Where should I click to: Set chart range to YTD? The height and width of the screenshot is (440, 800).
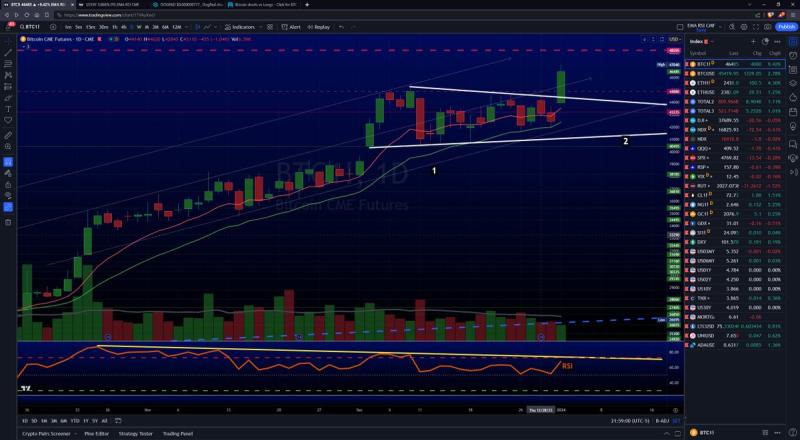point(75,421)
